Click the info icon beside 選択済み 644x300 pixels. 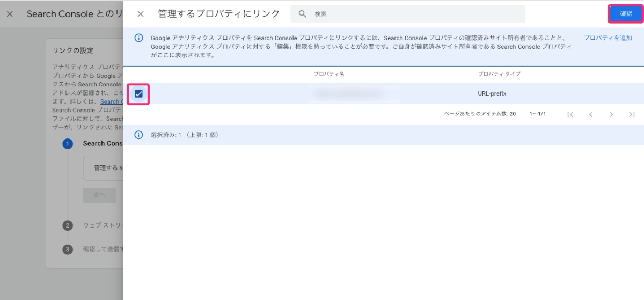pyautogui.click(x=138, y=135)
